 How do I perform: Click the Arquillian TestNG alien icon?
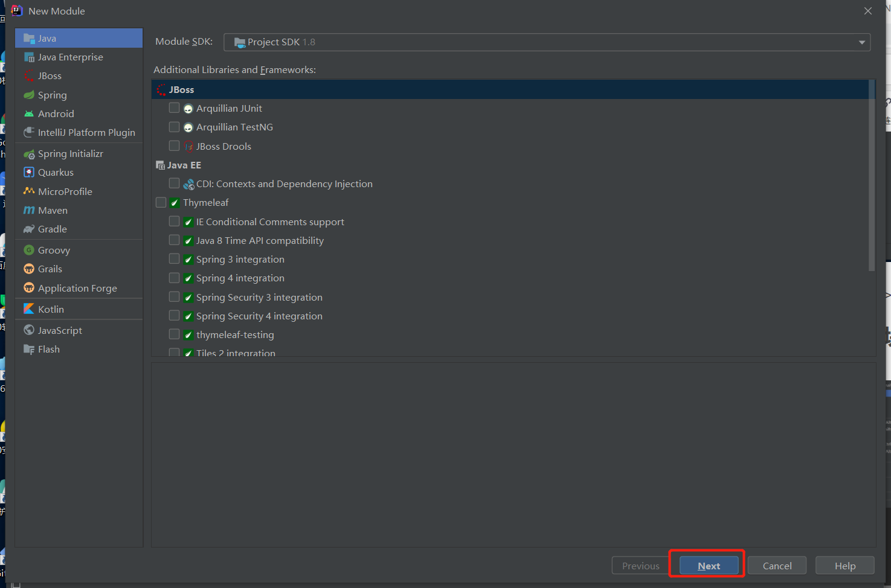[188, 127]
